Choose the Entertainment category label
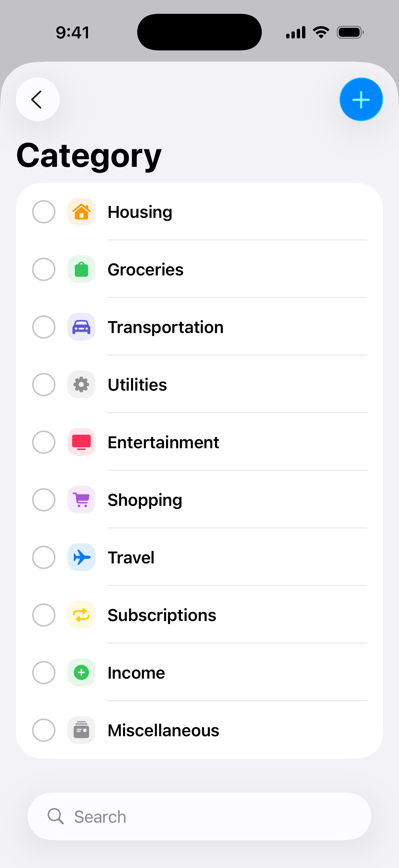Viewport: 399px width, 868px height. pyautogui.click(x=163, y=442)
